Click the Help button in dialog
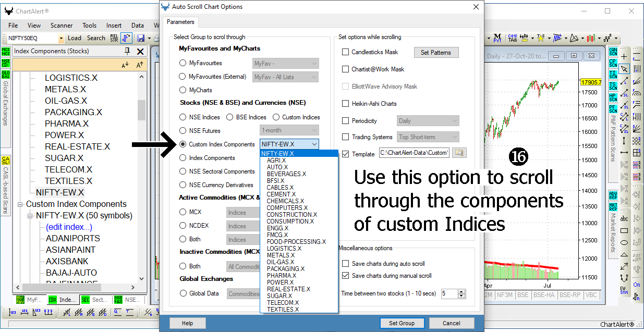The height and width of the screenshot is (332, 644). click(x=187, y=323)
